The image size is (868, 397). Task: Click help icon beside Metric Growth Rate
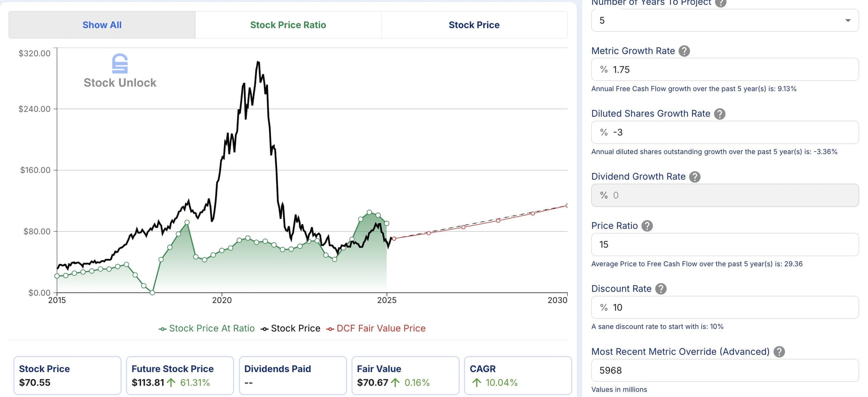coord(684,51)
